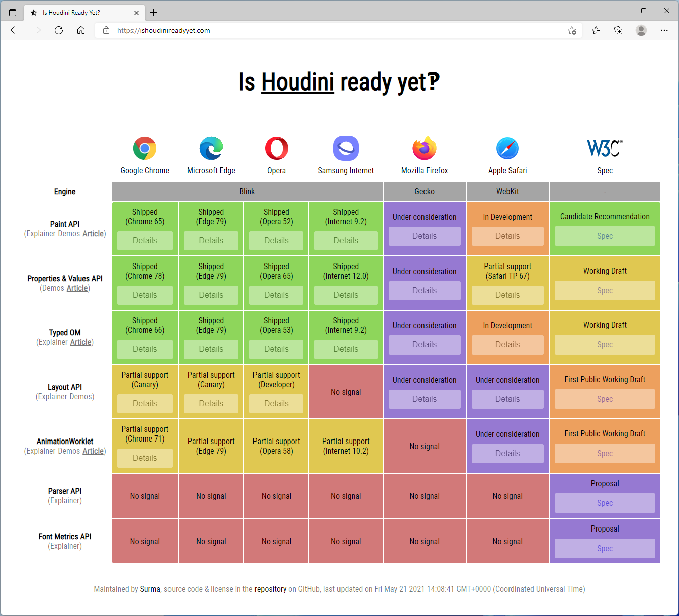This screenshot has width=679, height=616.
Task: Add this page to favorites
Action: click(x=572, y=30)
